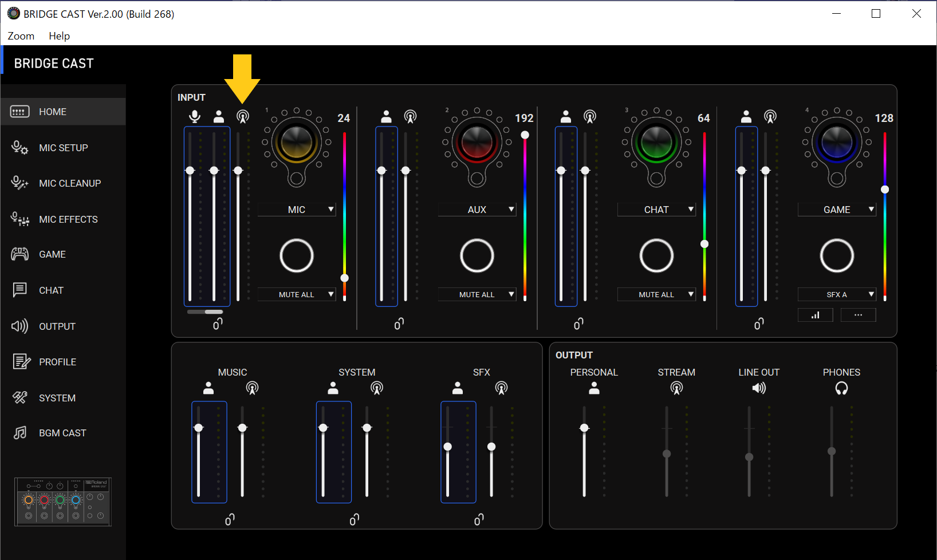The width and height of the screenshot is (937, 560).
Task: Click the level meter icon under the GAME channel
Action: 815,314
